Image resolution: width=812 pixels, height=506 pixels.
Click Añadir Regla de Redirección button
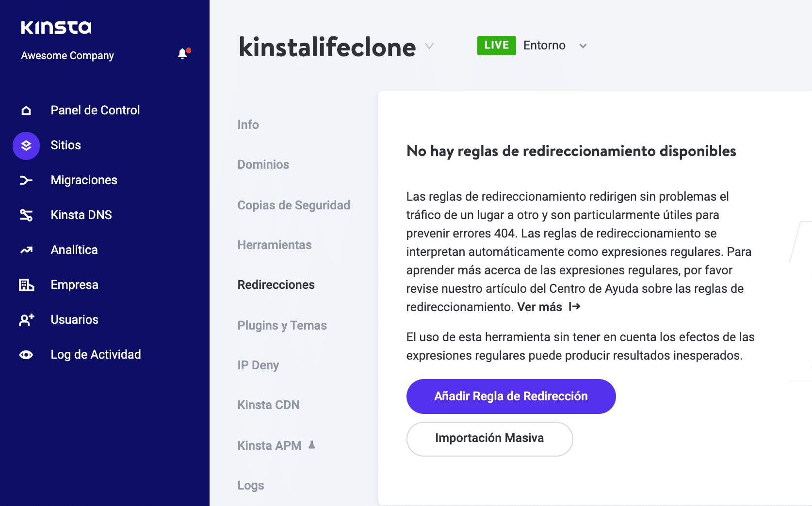click(511, 396)
